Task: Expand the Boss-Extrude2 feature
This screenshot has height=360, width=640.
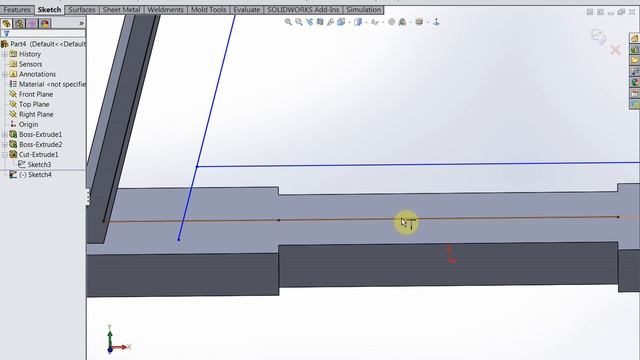Action: (4, 144)
